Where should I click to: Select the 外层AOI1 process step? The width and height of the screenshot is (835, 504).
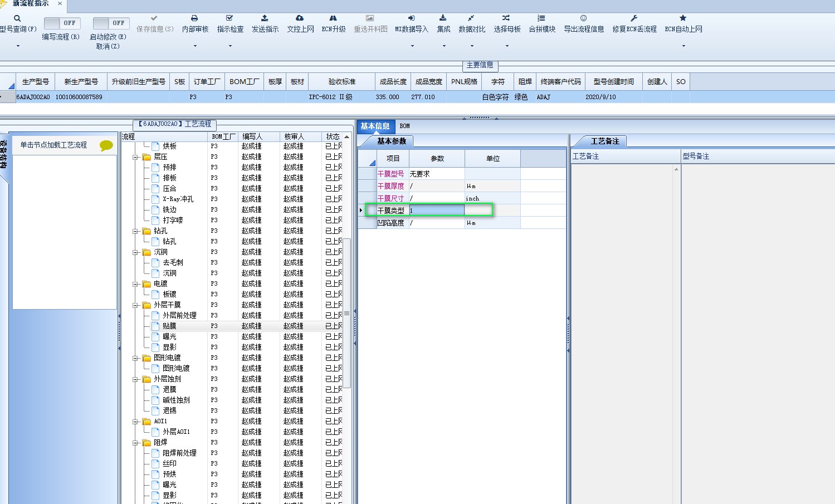pos(176,432)
